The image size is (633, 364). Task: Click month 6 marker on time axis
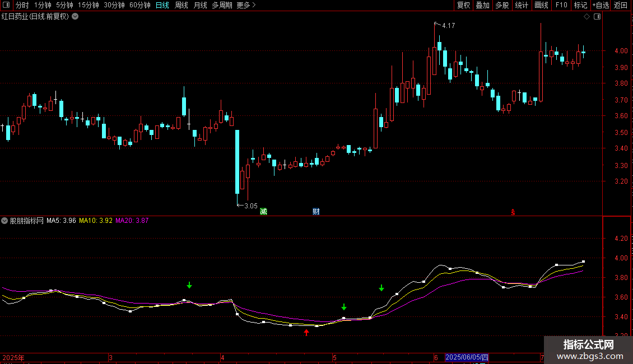[x=436, y=357]
